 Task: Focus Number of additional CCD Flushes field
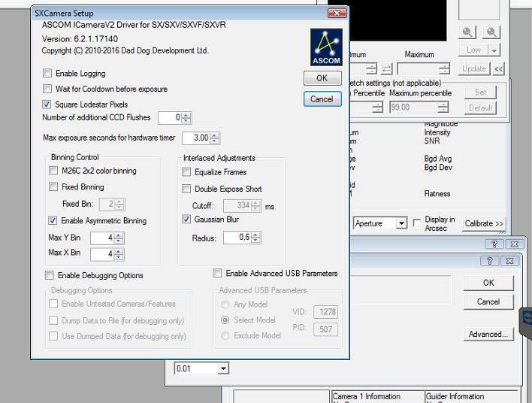pos(170,118)
